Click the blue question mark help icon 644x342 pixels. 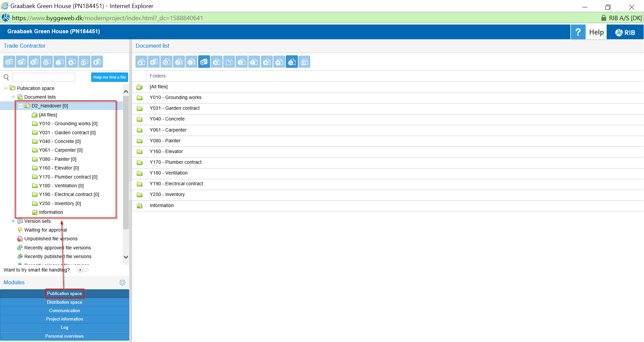pyautogui.click(x=578, y=32)
